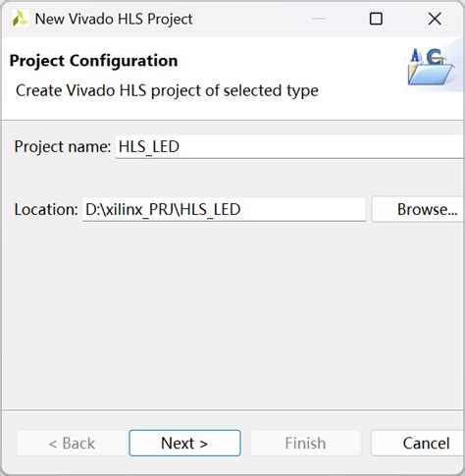Go to the next step with Next >
The image size is (465, 476).
point(184,443)
